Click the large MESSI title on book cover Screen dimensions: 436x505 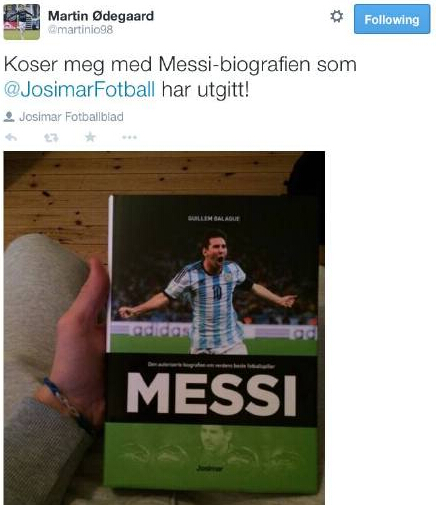tap(211, 394)
